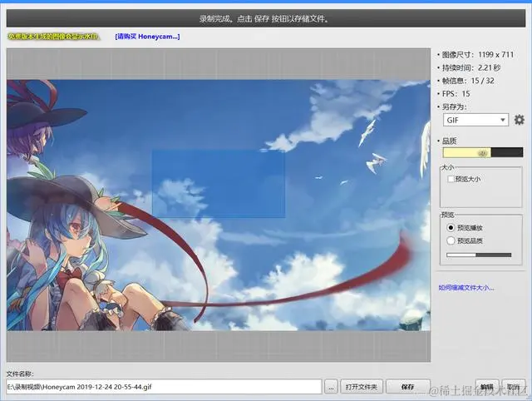Select the 预览品质 radio button

point(451,240)
